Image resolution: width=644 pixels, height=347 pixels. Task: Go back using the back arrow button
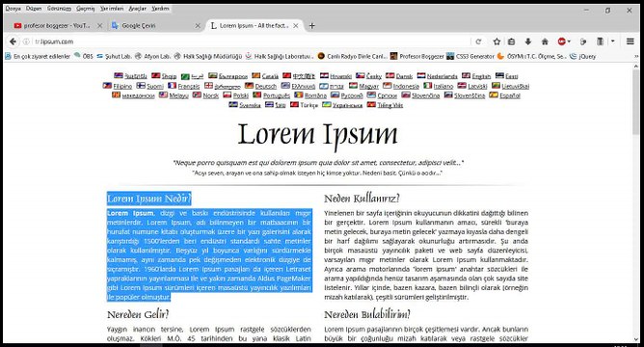13,41
